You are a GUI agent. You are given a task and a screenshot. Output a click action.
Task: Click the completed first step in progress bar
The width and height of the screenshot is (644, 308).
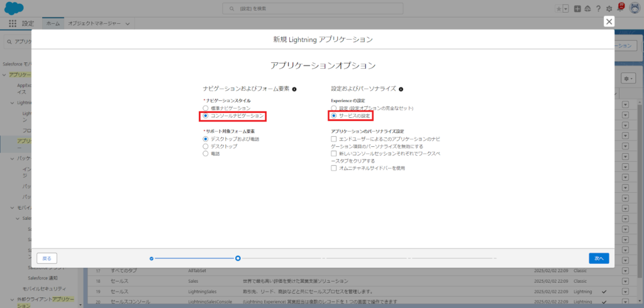point(152,258)
